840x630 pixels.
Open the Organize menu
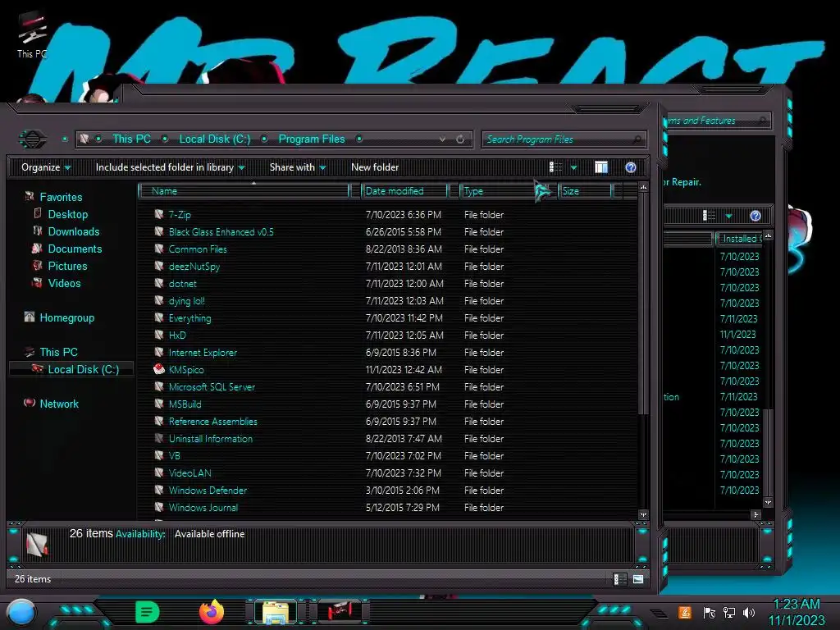pos(46,167)
